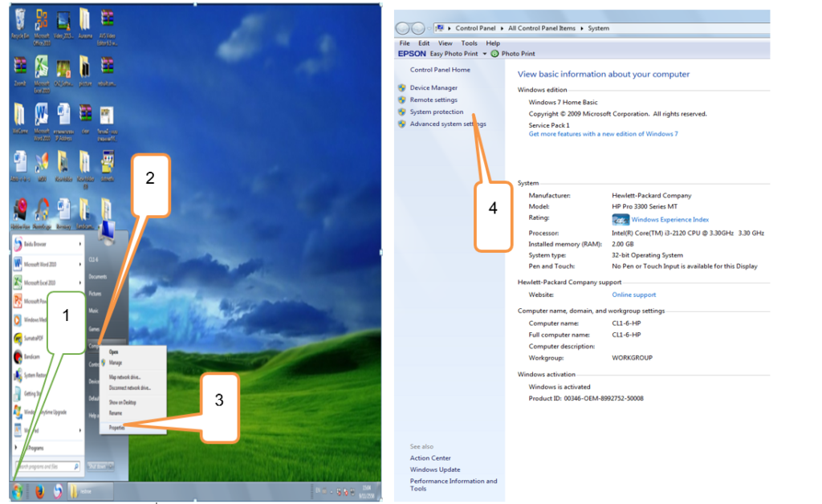Click the Windows Start orb button
Screen dimensions: 822x504
pyautogui.click(x=17, y=491)
